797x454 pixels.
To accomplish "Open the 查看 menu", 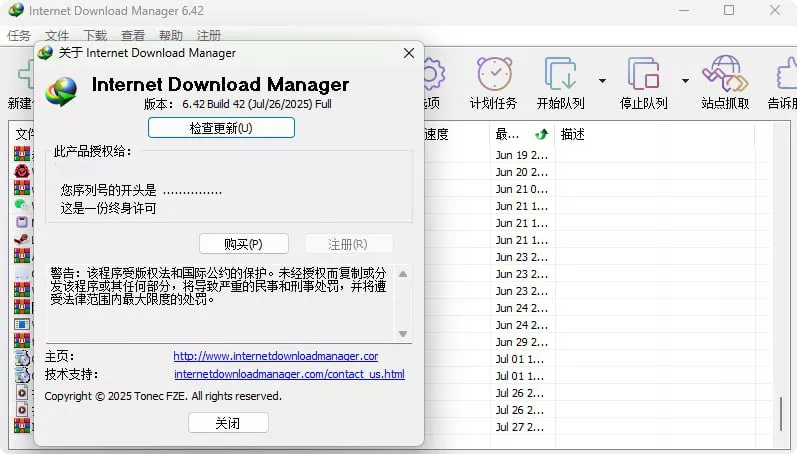I will tap(133, 35).
